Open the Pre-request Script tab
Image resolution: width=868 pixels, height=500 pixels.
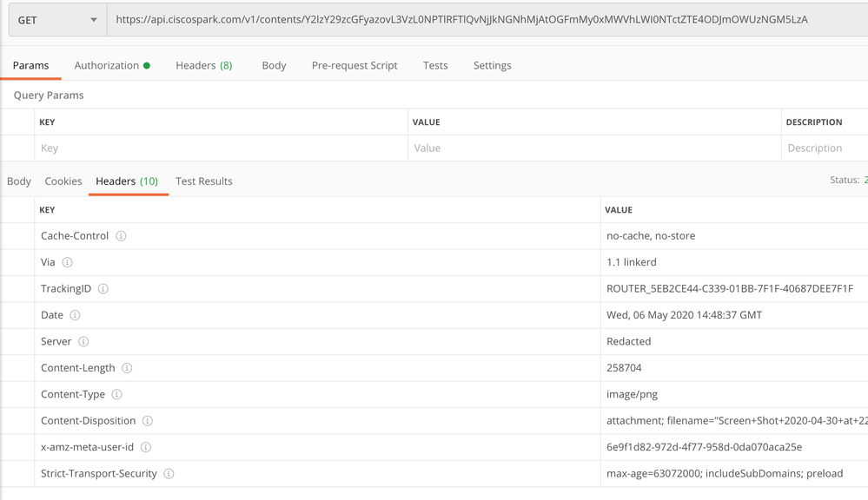pyautogui.click(x=354, y=65)
